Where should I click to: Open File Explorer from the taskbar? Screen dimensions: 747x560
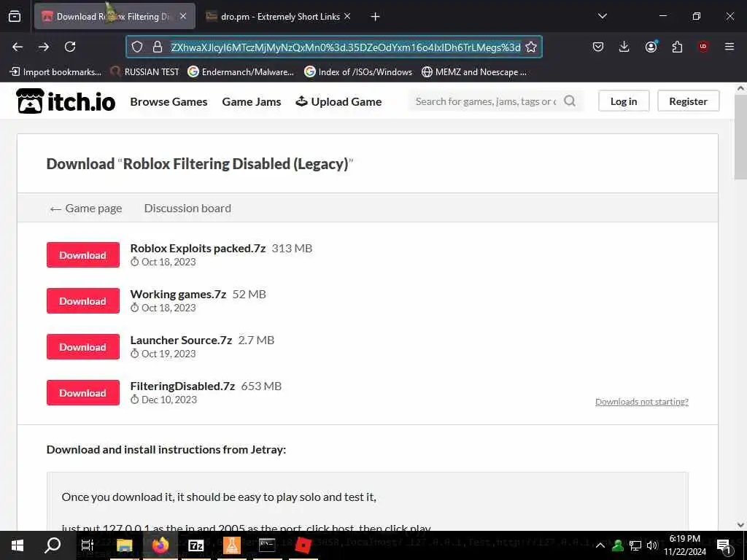124,545
